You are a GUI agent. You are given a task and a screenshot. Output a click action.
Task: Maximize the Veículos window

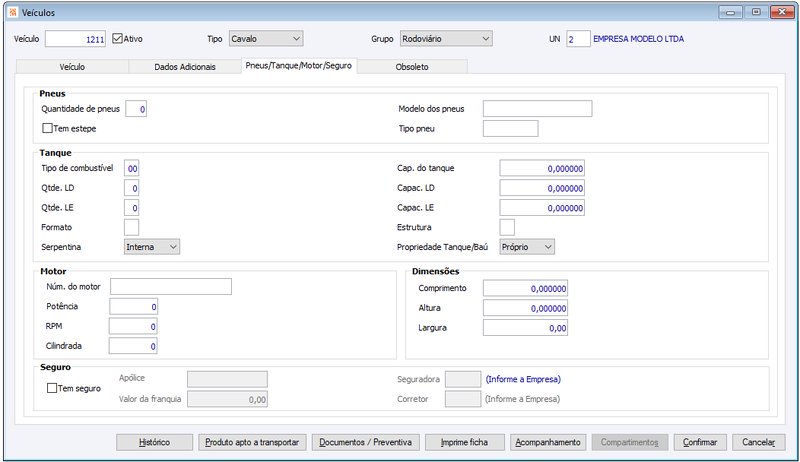pyautogui.click(x=756, y=12)
